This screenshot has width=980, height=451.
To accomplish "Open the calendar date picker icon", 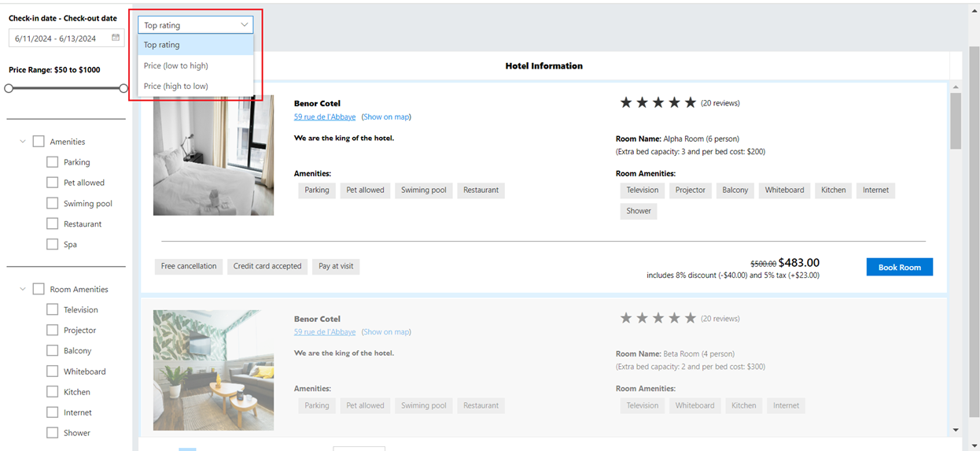I will tap(116, 38).
